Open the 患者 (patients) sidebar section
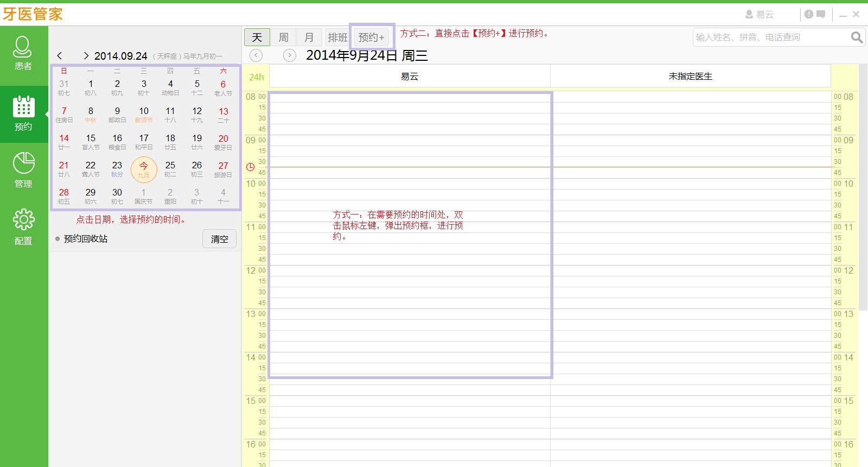Screen dimensions: 868x467 click(23, 53)
